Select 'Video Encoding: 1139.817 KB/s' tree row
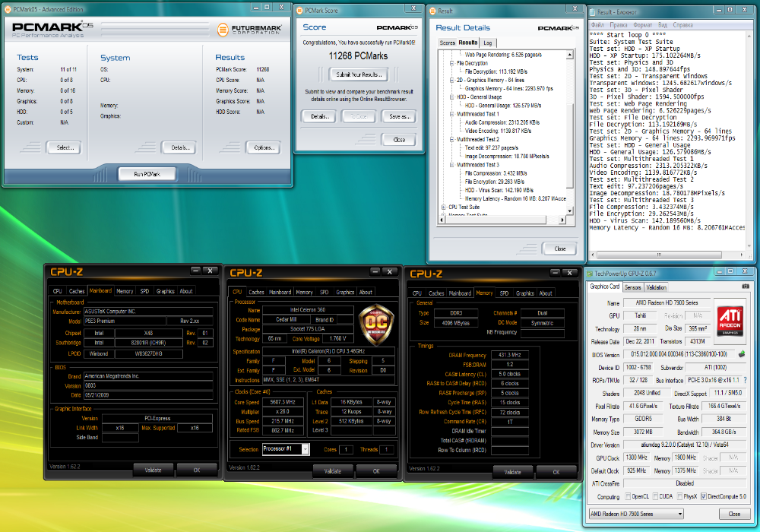 point(498,131)
